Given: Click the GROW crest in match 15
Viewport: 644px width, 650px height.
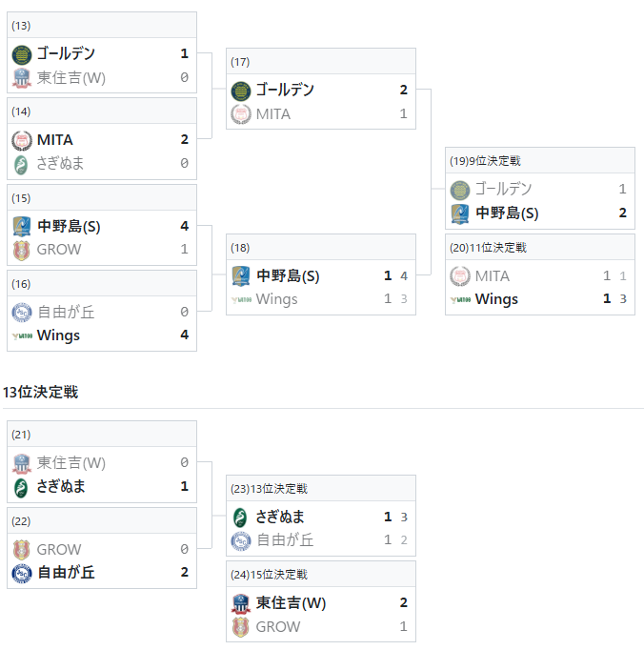Looking at the screenshot, I should tap(22, 251).
